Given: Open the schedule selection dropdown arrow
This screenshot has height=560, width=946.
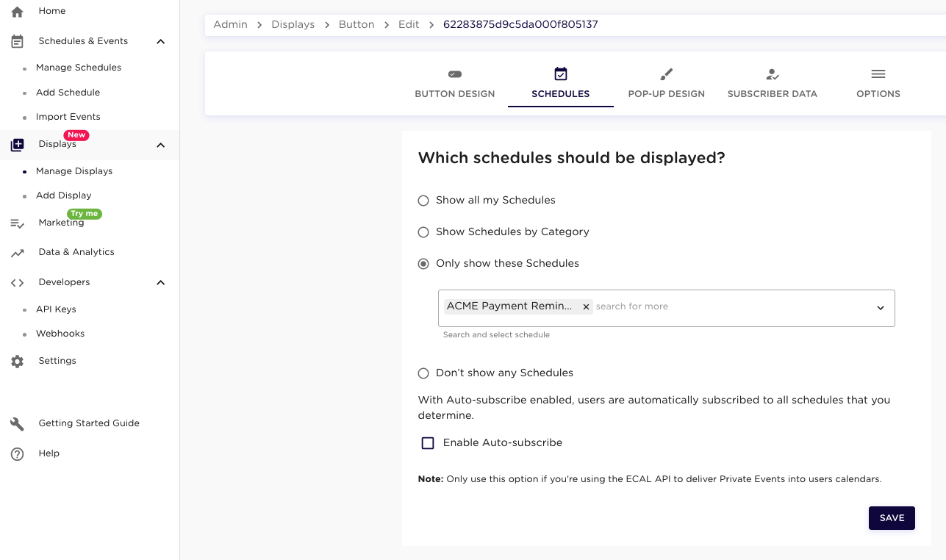Looking at the screenshot, I should tap(880, 308).
